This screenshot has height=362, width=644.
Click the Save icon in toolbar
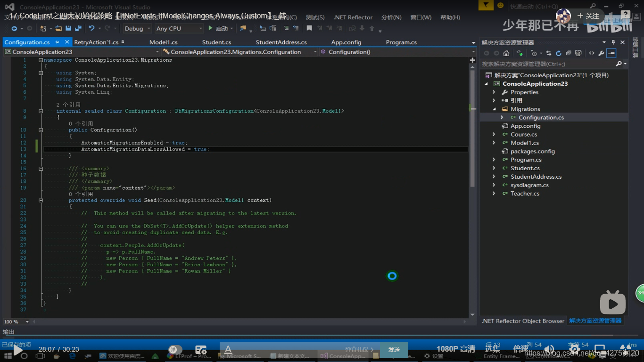point(68,28)
